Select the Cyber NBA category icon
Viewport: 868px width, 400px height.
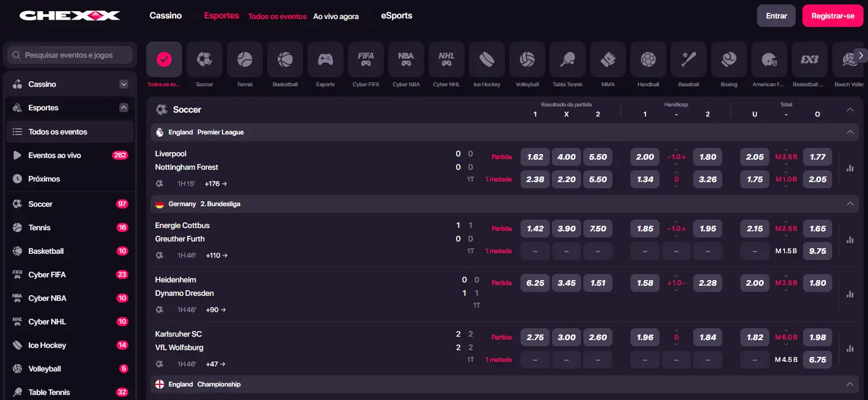406,59
